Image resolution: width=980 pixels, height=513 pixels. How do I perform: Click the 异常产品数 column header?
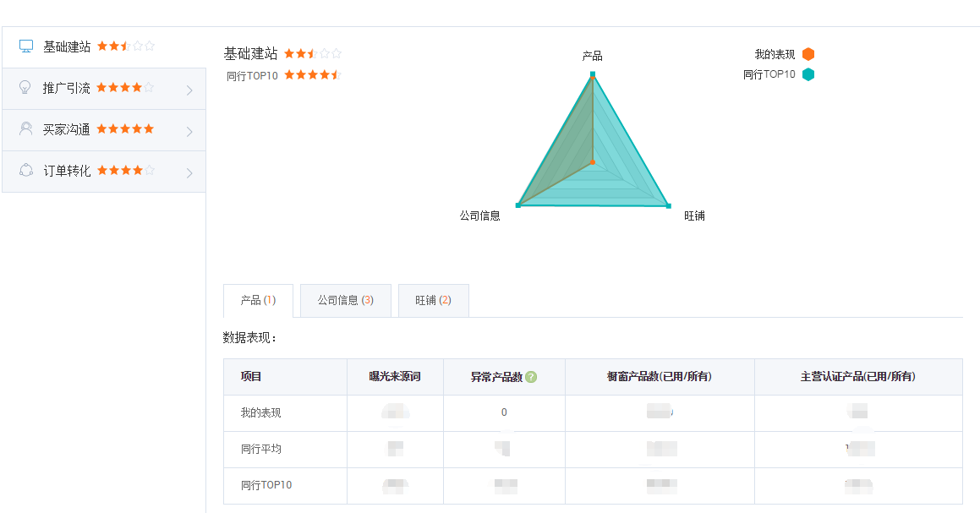click(x=496, y=377)
